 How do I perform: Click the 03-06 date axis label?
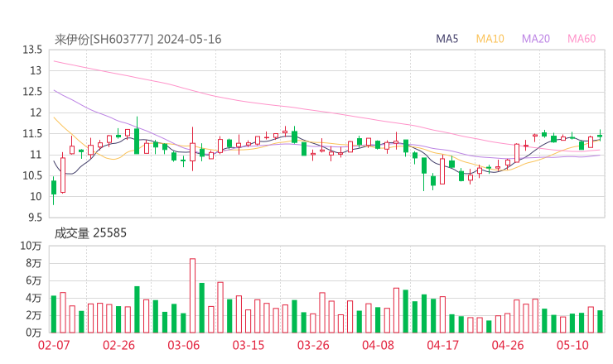[183, 345]
